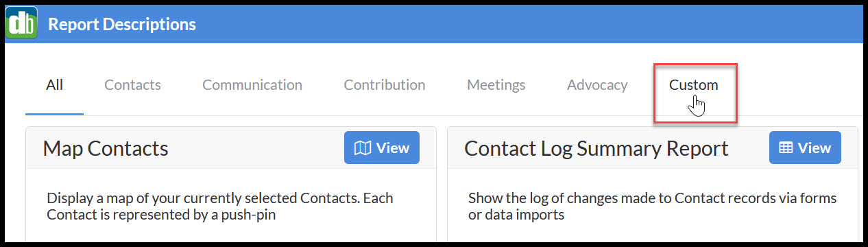Open the Contacts tab
This screenshot has height=247, width=868.
point(132,85)
